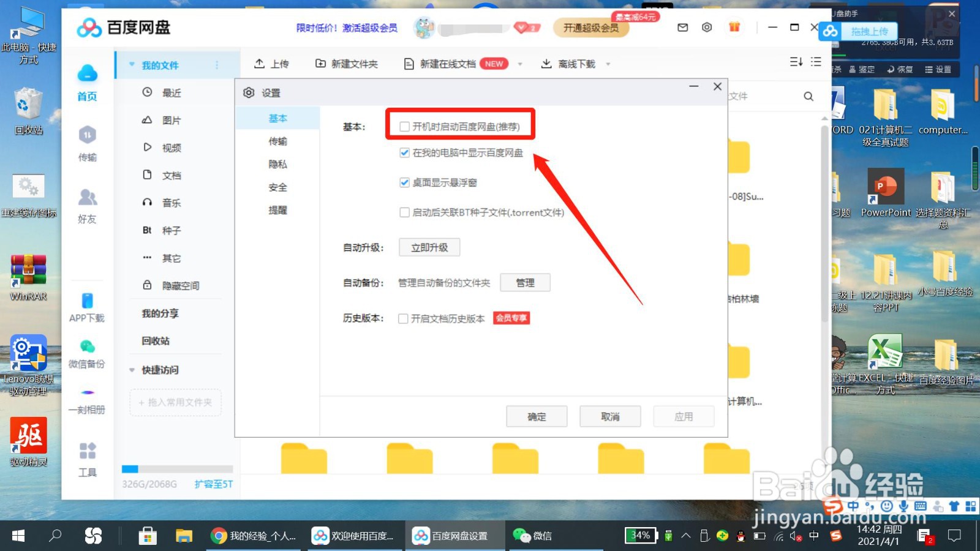Click 拖入常用文件夹 drop area
The height and width of the screenshot is (551, 980).
176,402
